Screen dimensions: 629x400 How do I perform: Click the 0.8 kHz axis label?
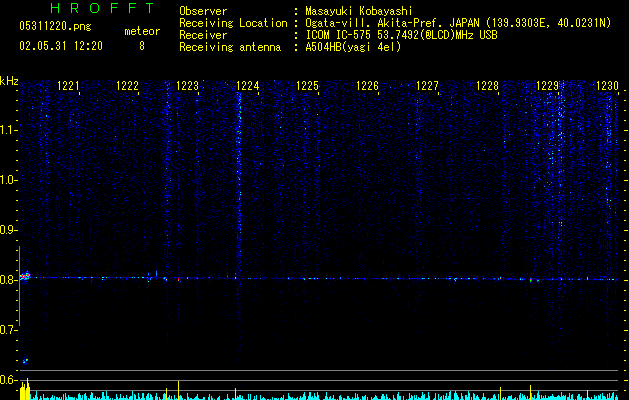coord(8,280)
